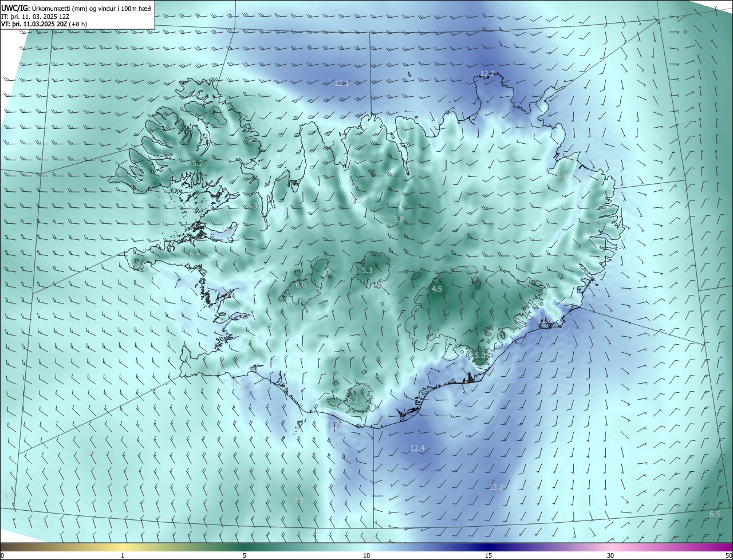Click the colorbar tick label '50'
Screen dimensions: 733x560
point(728,555)
